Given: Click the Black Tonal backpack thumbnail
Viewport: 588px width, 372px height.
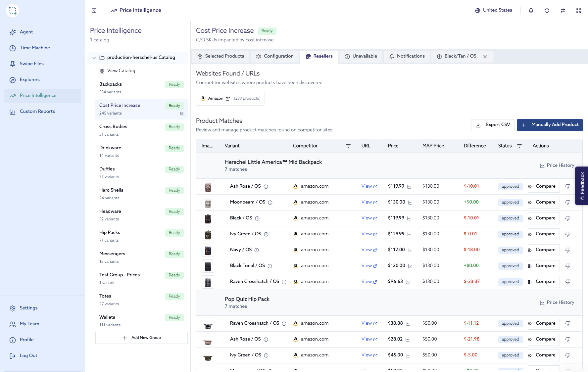Looking at the screenshot, I should click(208, 266).
